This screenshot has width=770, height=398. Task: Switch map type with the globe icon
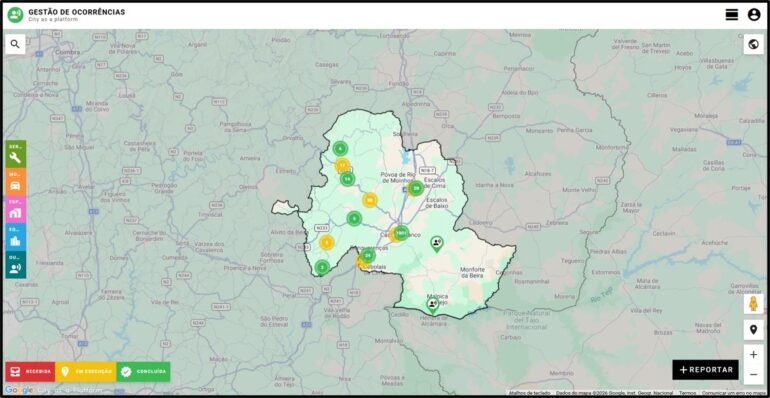[753, 44]
